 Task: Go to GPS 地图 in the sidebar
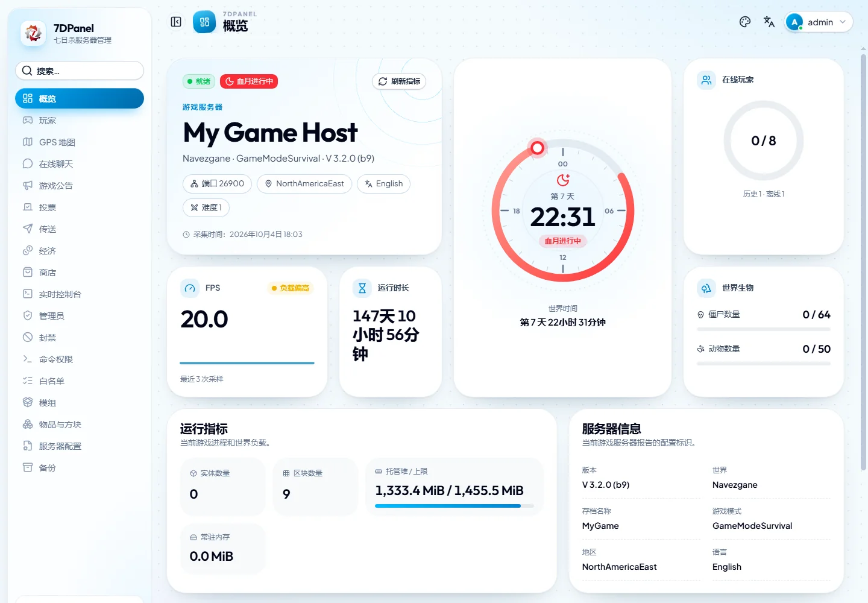coord(80,142)
